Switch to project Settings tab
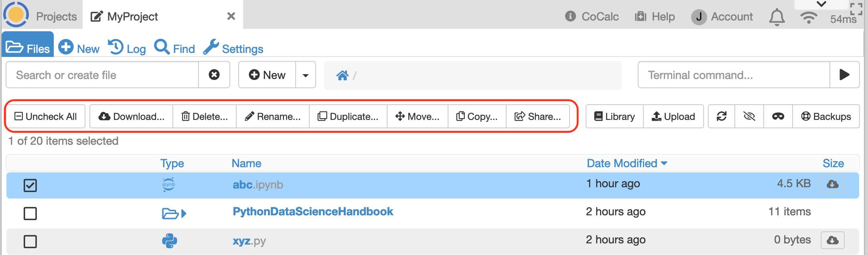Image resolution: width=868 pixels, height=255 pixels. tap(233, 49)
